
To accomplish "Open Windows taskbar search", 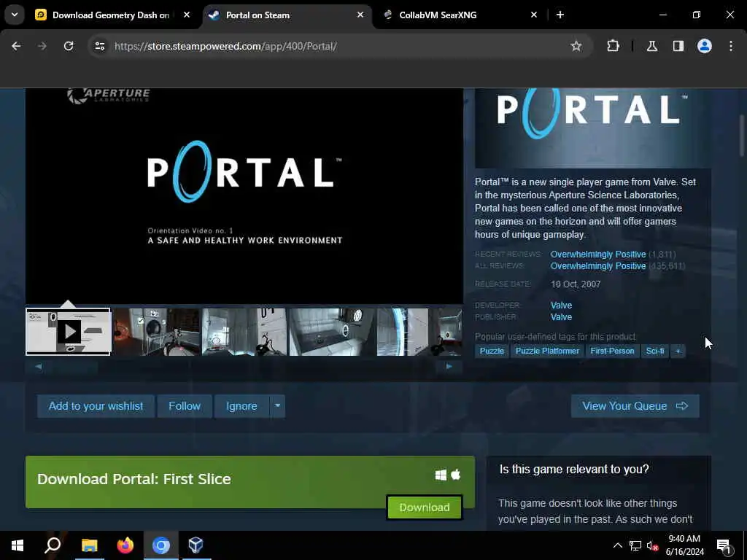I will (x=53, y=545).
